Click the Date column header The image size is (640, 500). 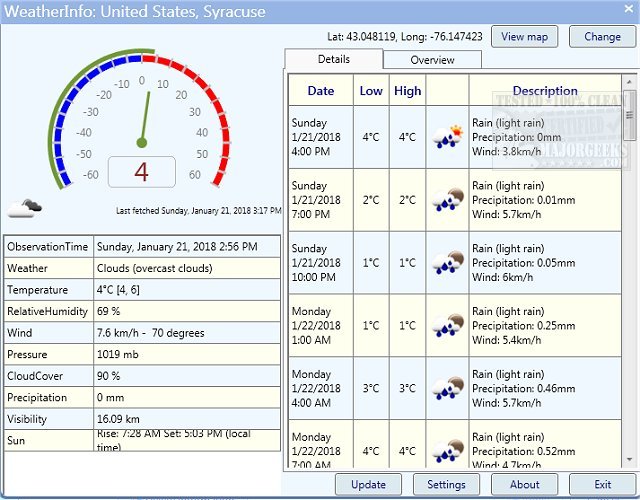click(321, 91)
